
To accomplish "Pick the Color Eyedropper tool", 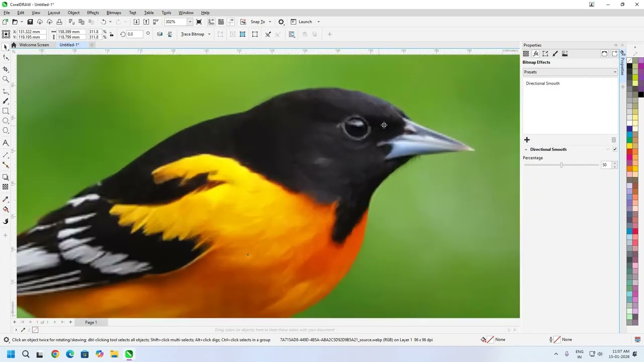I will (x=6, y=200).
